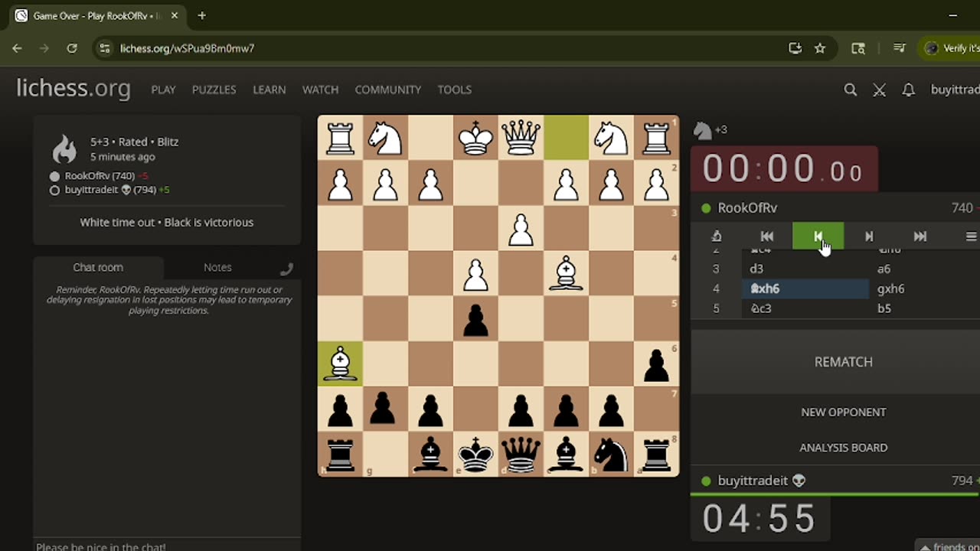
Task: Jump to last move of game
Action: coord(920,236)
